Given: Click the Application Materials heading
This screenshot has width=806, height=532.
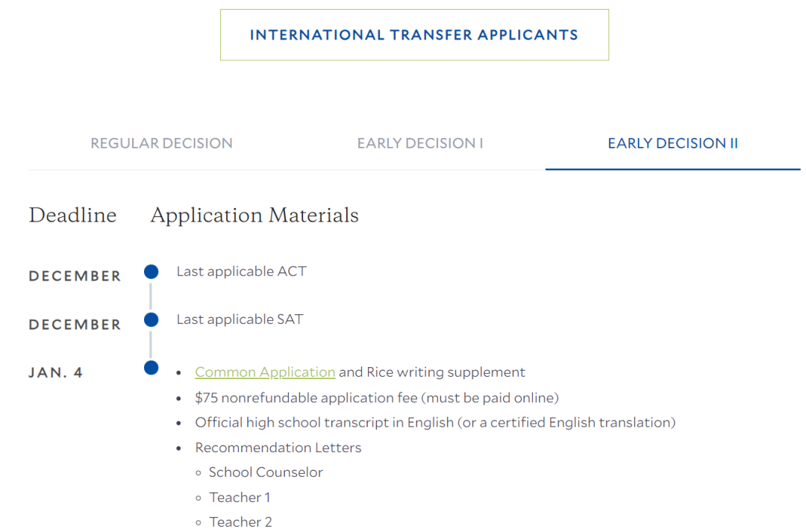Looking at the screenshot, I should pyautogui.click(x=254, y=215).
